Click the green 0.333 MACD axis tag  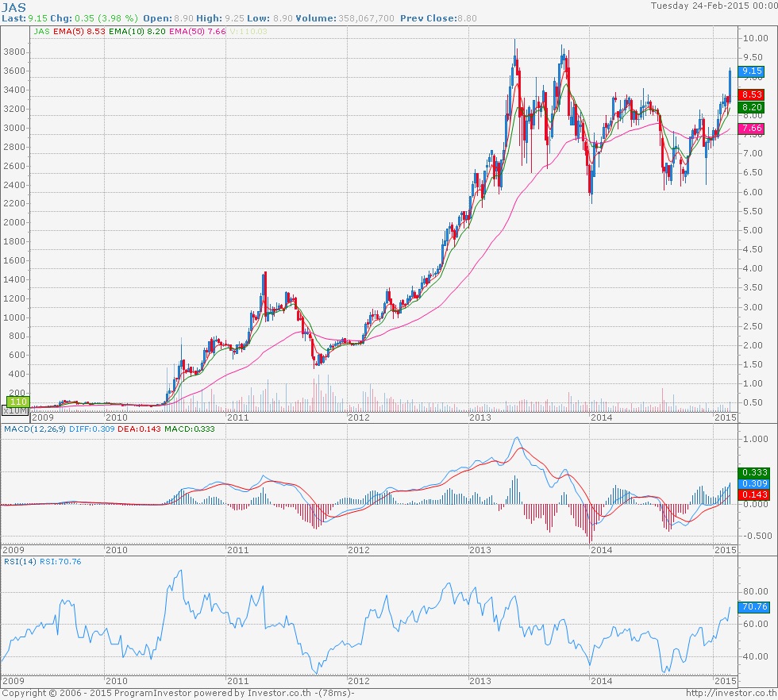click(x=754, y=472)
